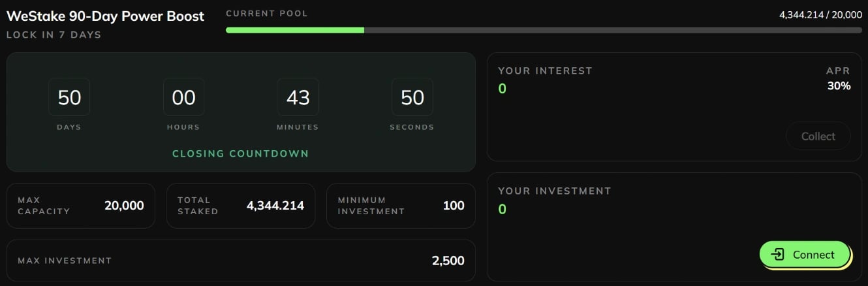This screenshot has height=286, width=868.
Task: Click the APR 30% value
Action: click(839, 86)
